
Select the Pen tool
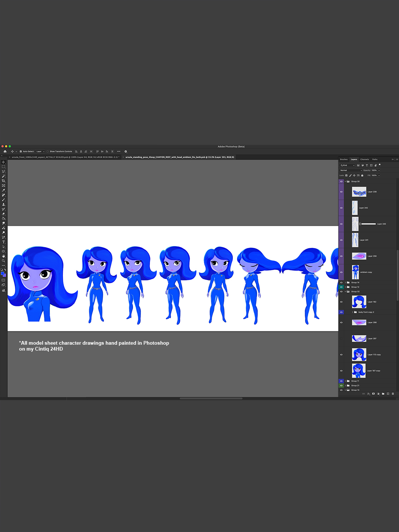pyautogui.click(x=3, y=237)
